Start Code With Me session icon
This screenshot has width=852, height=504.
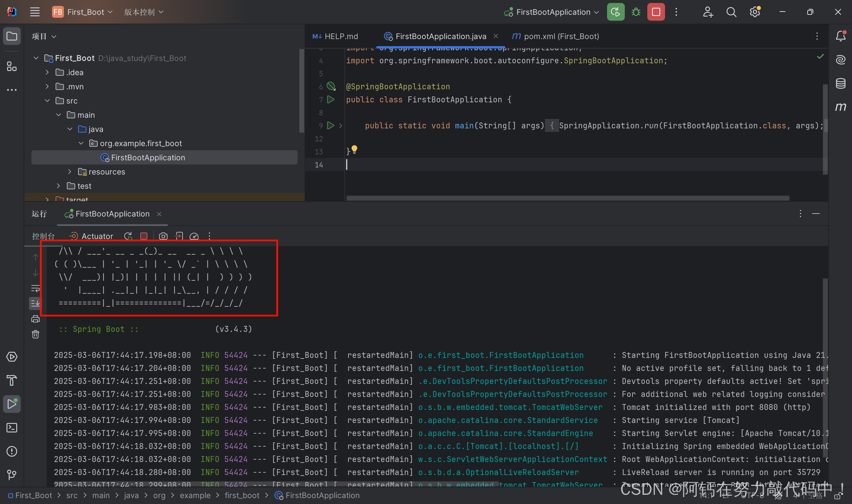(707, 12)
